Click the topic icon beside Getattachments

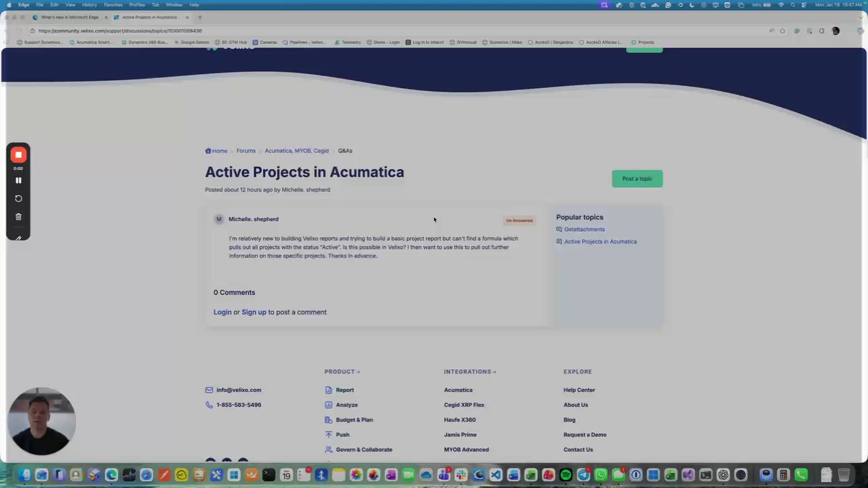pos(559,229)
